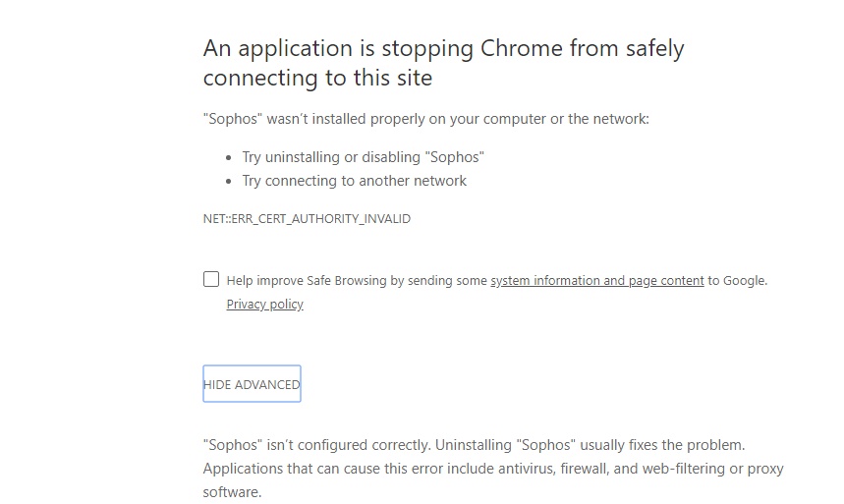Click the word Chrome in the heading
Image resolution: width=844 pixels, height=504 pixels.
pyautogui.click(x=521, y=48)
